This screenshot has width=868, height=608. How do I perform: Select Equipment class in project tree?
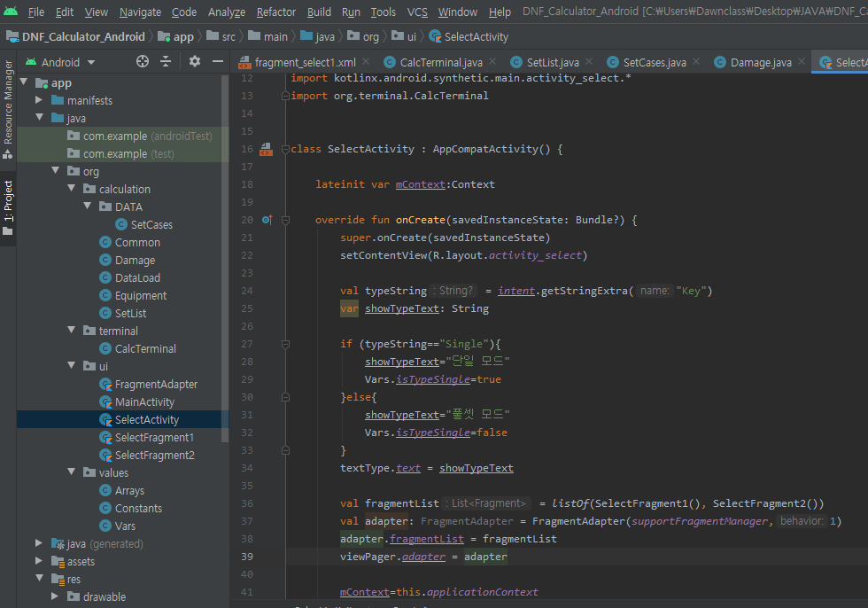tap(133, 295)
